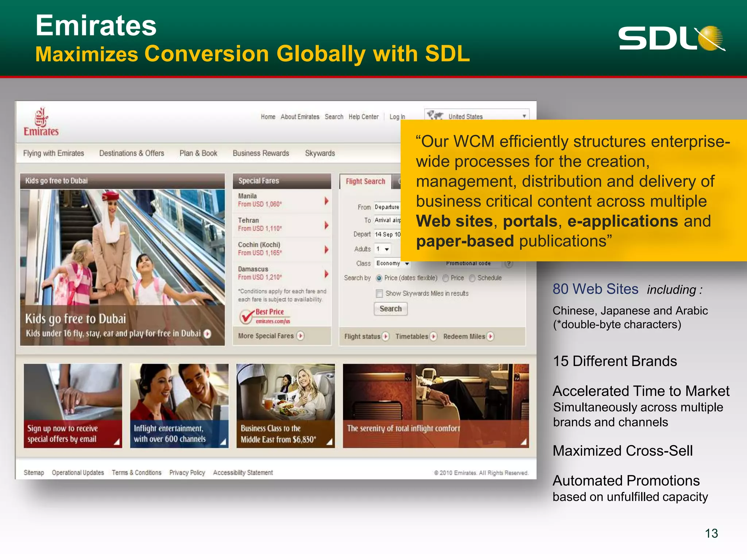Open the United States country dropdown
Viewport: 747px width, 560px height.
524,116
